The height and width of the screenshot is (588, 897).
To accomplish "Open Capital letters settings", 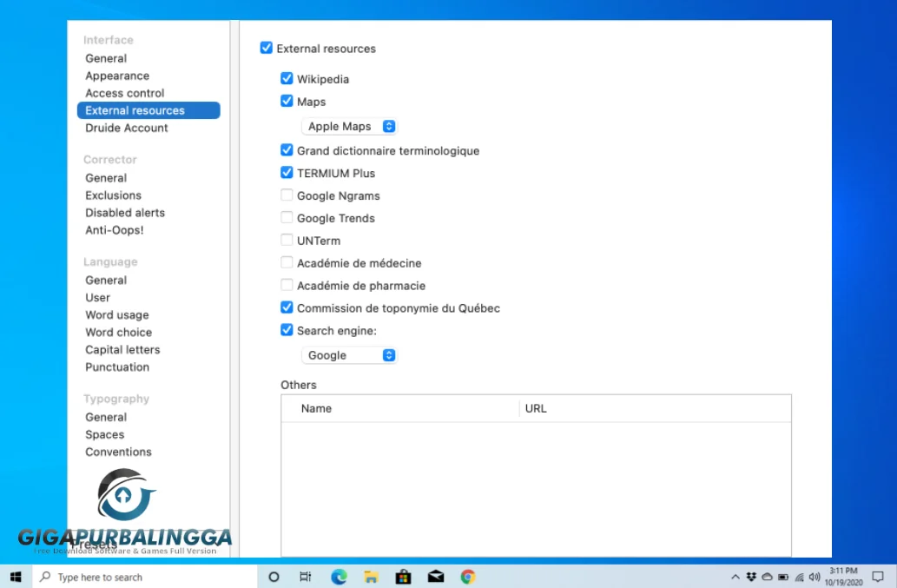I will (122, 349).
